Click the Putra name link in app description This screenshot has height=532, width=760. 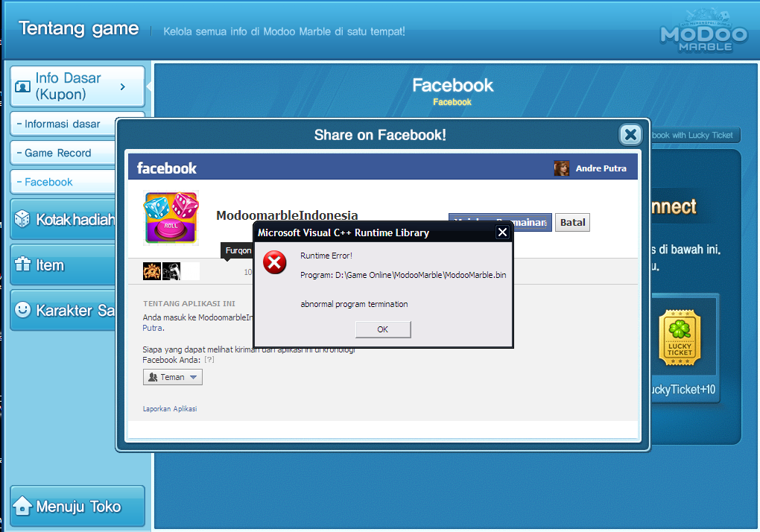152,328
